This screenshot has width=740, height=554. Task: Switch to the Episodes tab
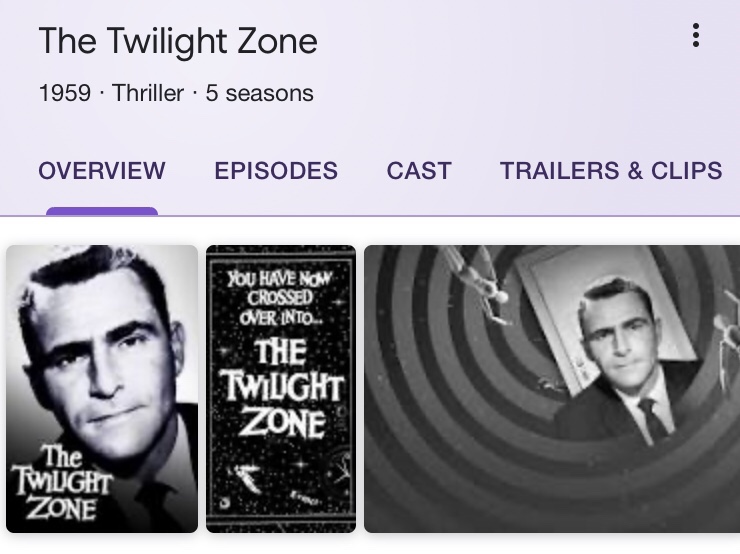[x=276, y=171]
